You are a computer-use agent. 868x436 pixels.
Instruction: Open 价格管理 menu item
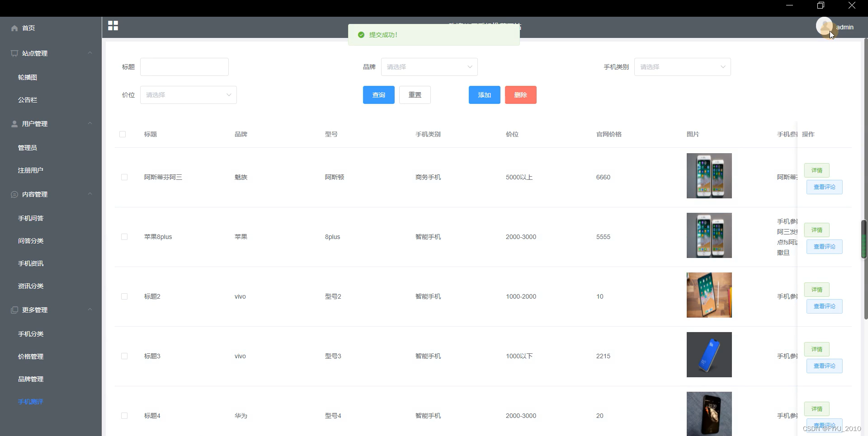31,356
